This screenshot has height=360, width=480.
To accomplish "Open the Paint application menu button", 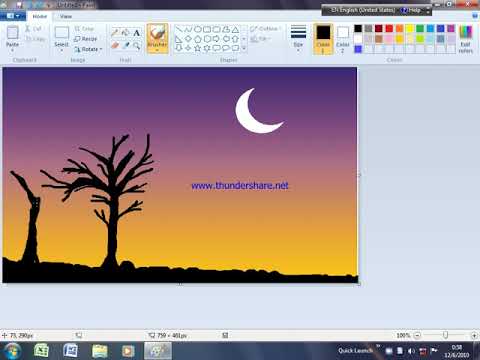I will tap(13, 16).
